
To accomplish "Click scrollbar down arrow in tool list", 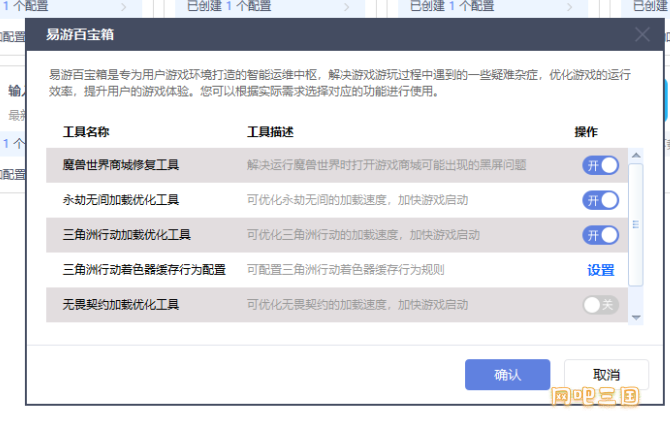I will [636, 318].
